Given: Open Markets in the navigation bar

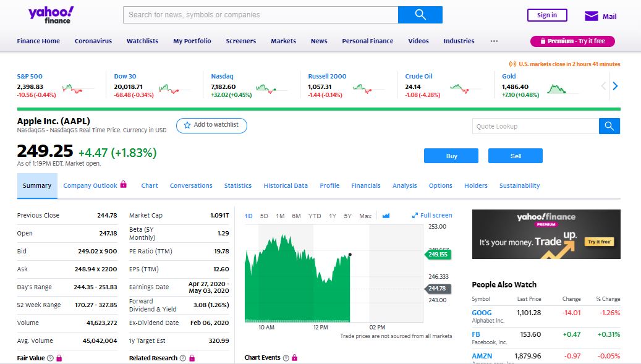Looking at the screenshot, I should (x=283, y=41).
